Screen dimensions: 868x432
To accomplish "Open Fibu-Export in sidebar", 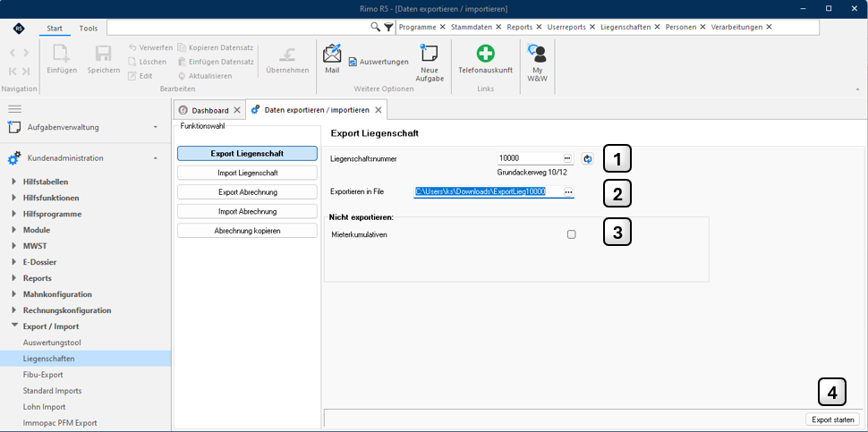I will [x=43, y=375].
